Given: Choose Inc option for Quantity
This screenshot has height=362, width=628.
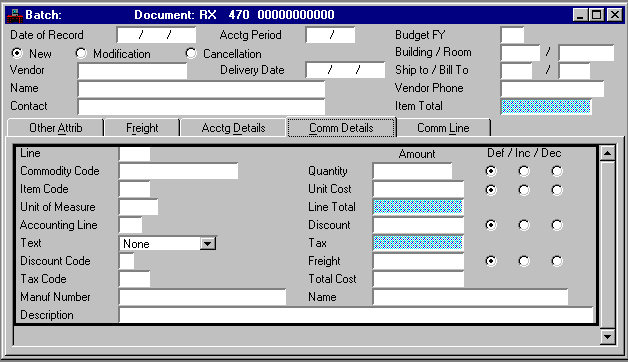Looking at the screenshot, I should pyautogui.click(x=524, y=171).
